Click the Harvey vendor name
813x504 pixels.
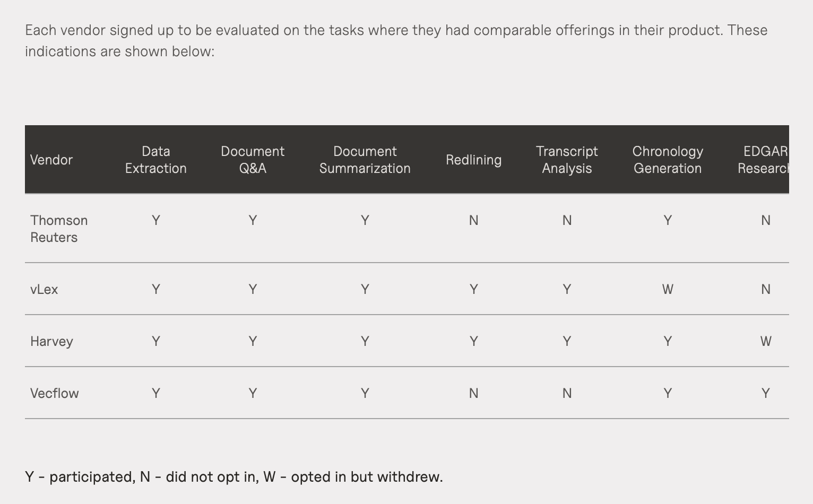[51, 341]
